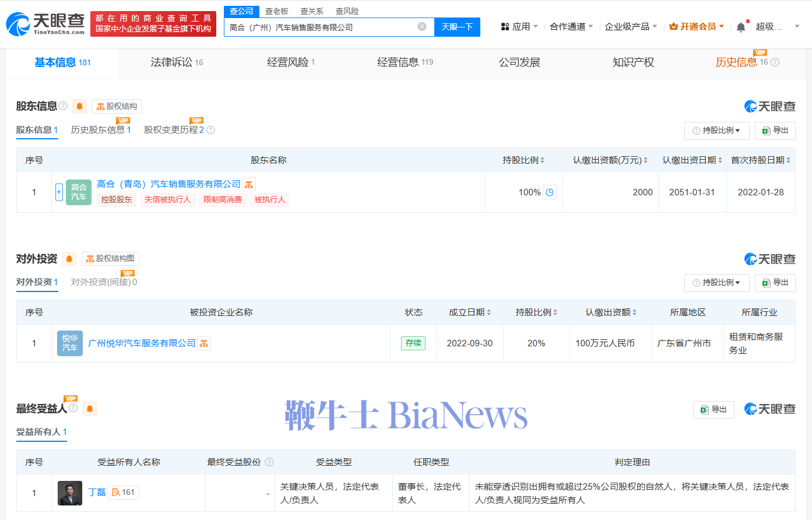Image resolution: width=812 pixels, height=520 pixels.
Task: Open the 合作通道 dropdown
Action: click(x=571, y=27)
